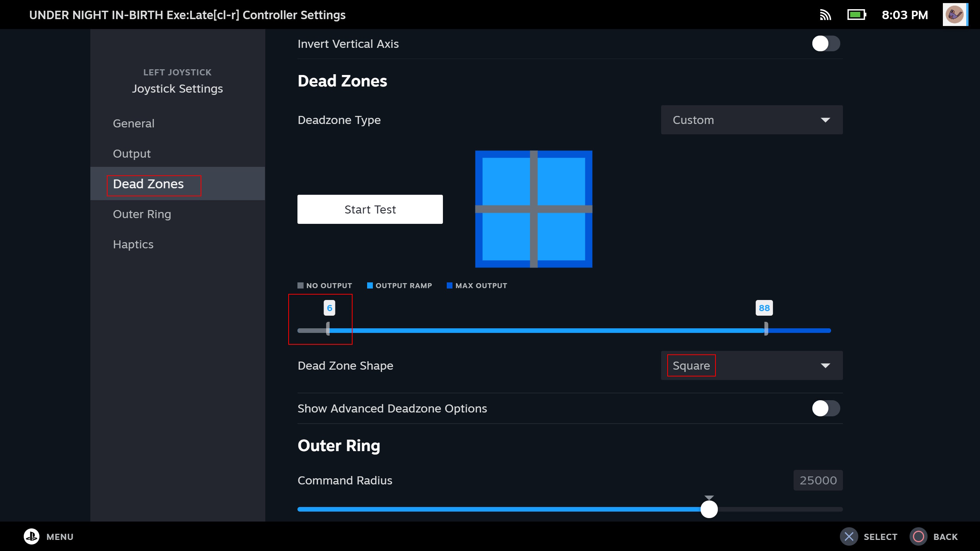Enable Show Advanced Deadzone Options

(x=826, y=408)
